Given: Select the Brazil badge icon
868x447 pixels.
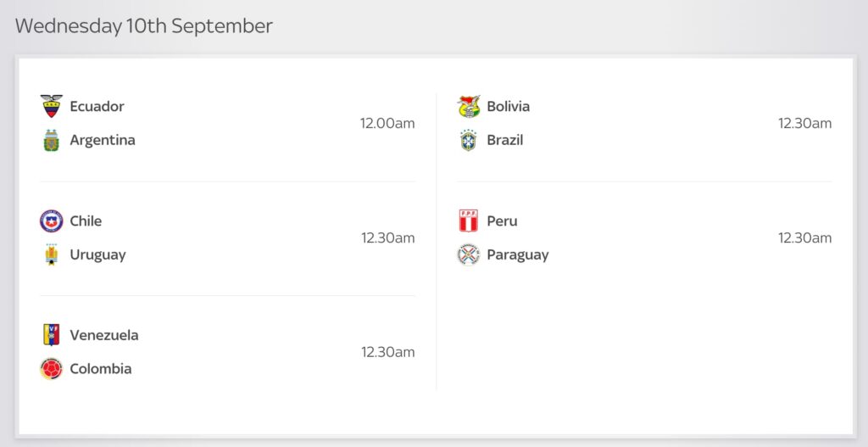Looking at the screenshot, I should click(x=469, y=141).
